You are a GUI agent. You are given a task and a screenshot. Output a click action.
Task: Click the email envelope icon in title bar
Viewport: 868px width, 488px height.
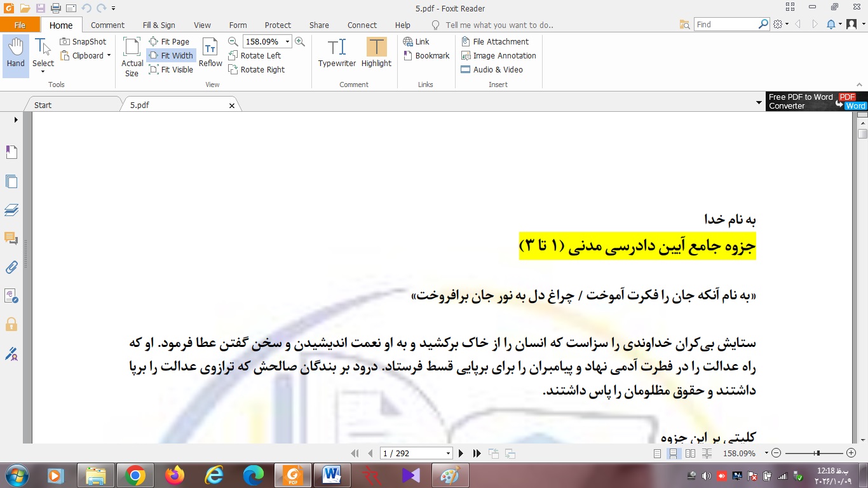(71, 8)
